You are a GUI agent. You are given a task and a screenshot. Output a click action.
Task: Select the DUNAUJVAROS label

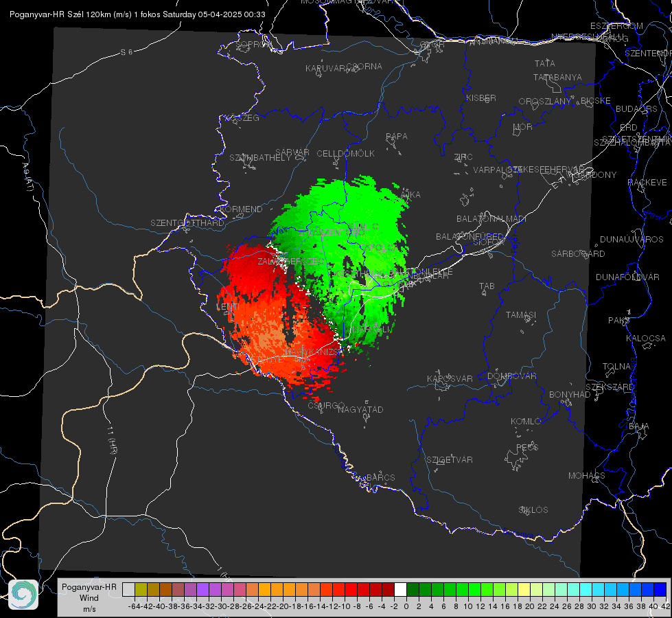tap(632, 240)
